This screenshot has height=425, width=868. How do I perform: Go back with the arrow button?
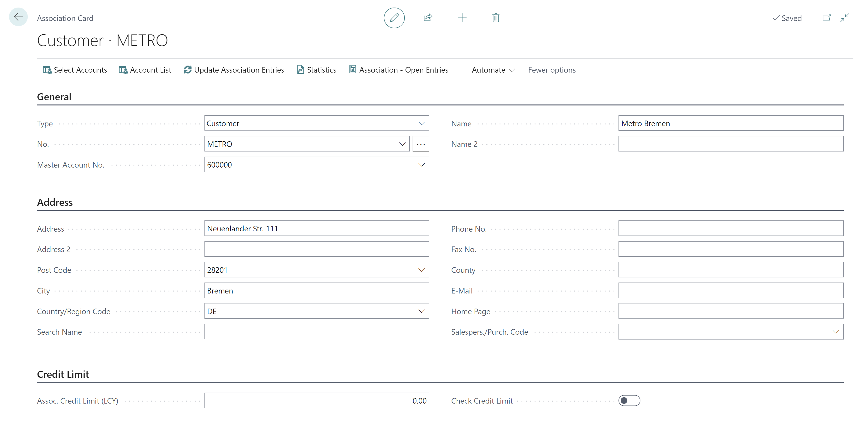click(18, 17)
